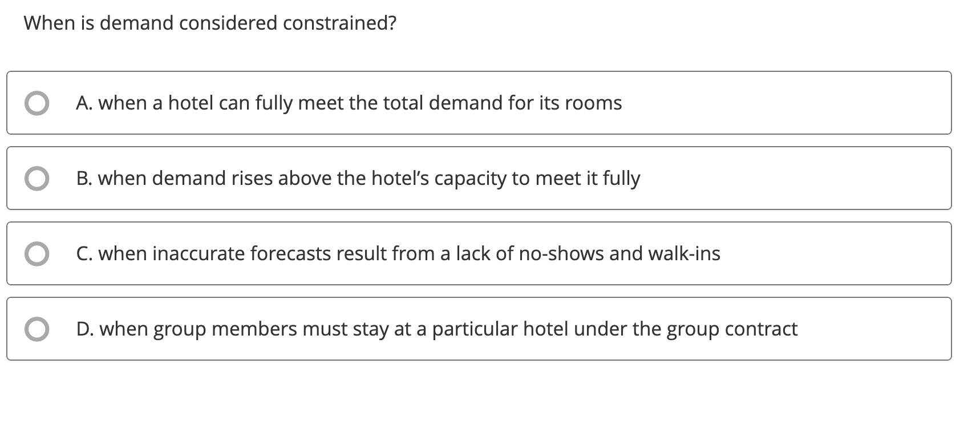Select the radio button for option B
Screen dimensions: 980x428
click(37, 178)
